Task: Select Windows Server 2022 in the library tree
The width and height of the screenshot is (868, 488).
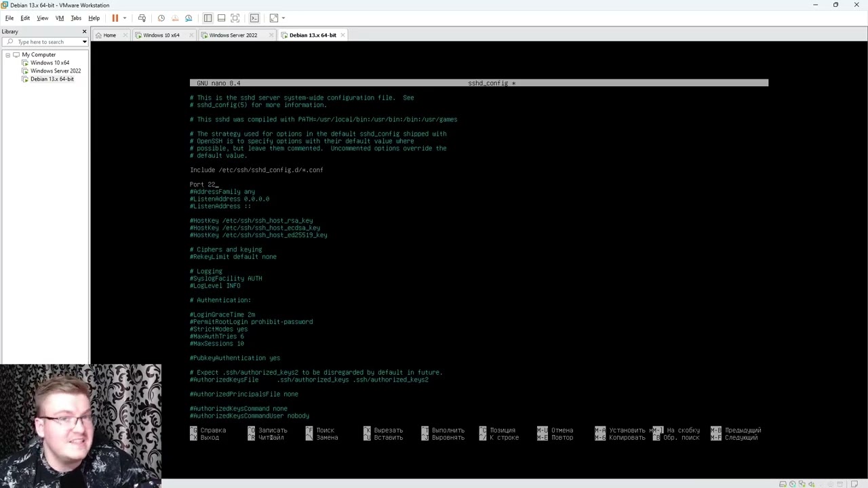Action: (56, 71)
